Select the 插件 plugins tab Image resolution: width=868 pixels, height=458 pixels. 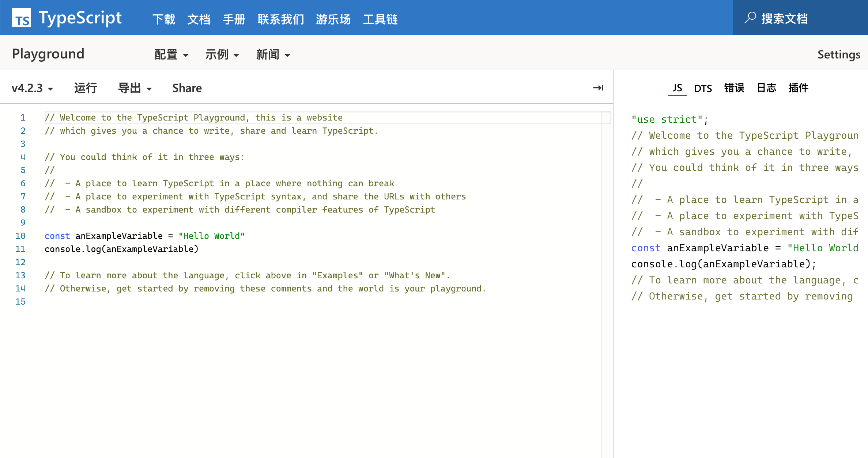point(798,88)
